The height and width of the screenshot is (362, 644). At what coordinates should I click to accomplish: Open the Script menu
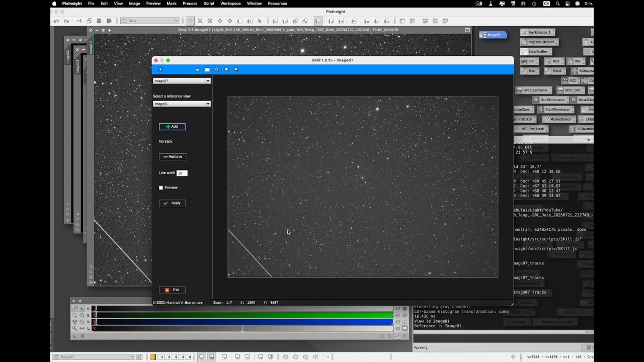point(209,4)
